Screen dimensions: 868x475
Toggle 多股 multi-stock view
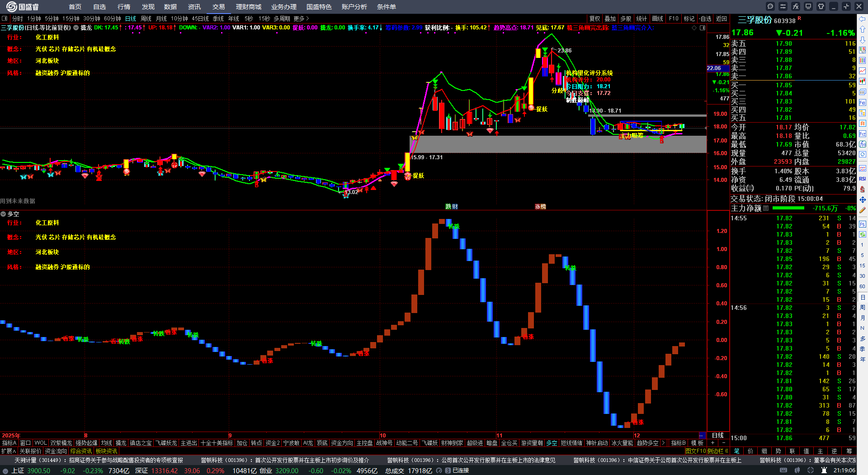[626, 19]
